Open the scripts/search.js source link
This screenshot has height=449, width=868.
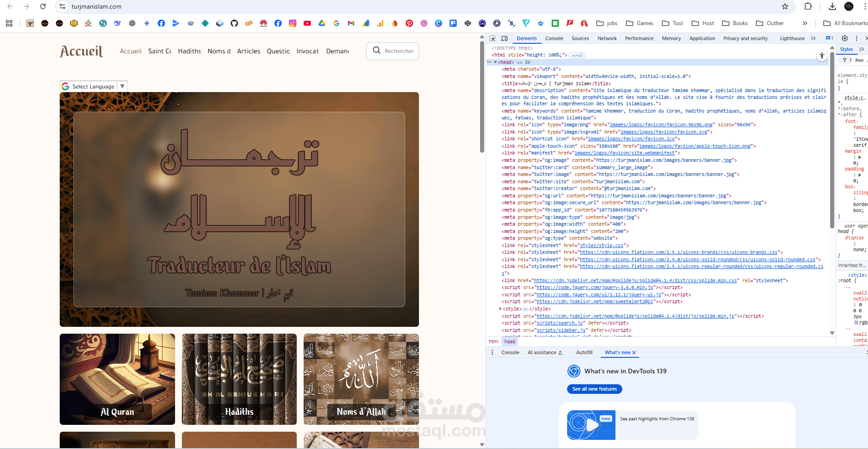coord(560,323)
